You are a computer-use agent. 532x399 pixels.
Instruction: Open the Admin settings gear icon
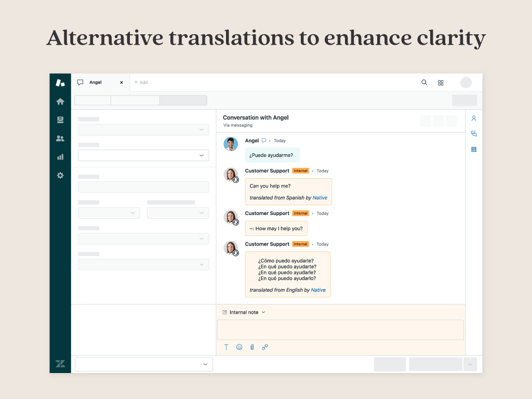click(x=60, y=176)
